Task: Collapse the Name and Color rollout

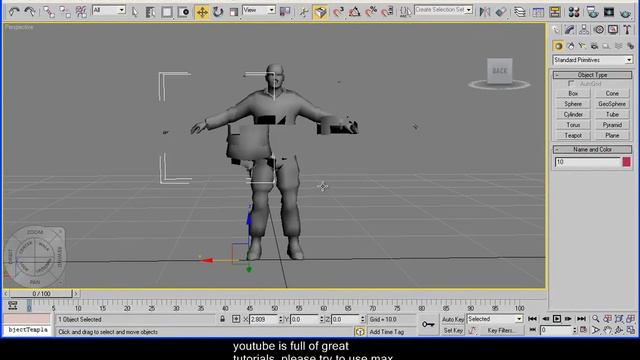Action: click(592, 149)
